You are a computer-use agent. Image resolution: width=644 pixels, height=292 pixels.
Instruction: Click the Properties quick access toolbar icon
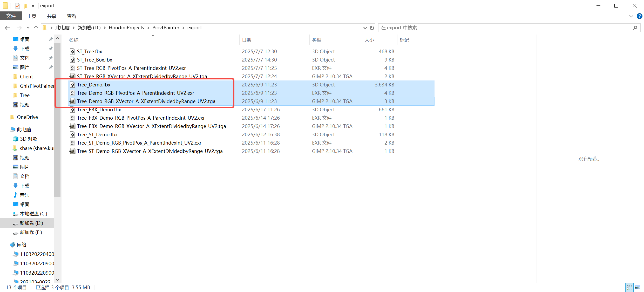coord(17,6)
